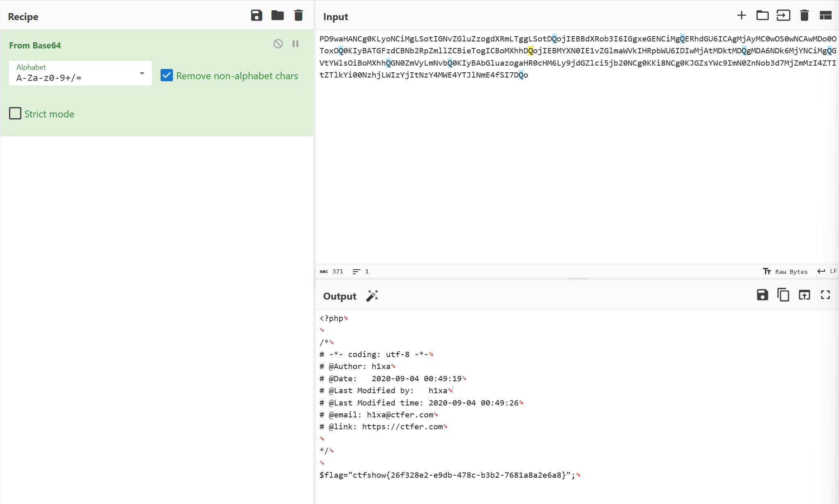Click the Output panel heading
The image size is (839, 504).
click(x=340, y=296)
